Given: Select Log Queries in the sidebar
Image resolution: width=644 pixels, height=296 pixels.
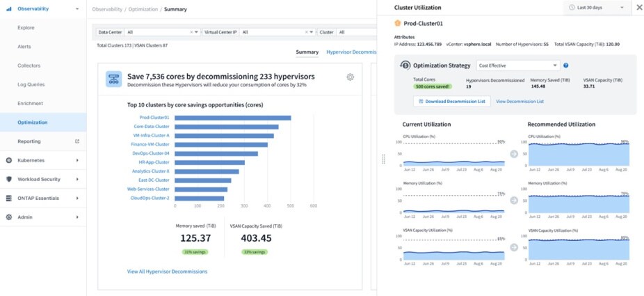Looking at the screenshot, I should (x=31, y=84).
